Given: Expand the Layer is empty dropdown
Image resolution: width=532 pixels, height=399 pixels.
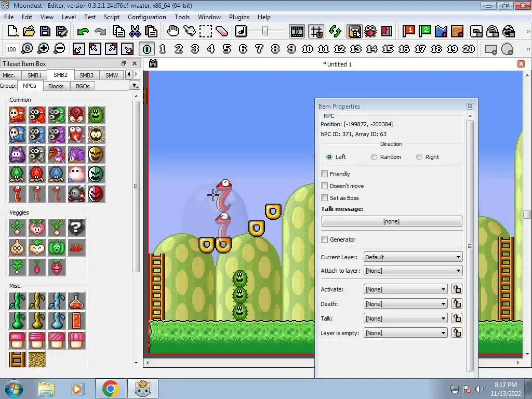Looking at the screenshot, I should coord(405,333).
